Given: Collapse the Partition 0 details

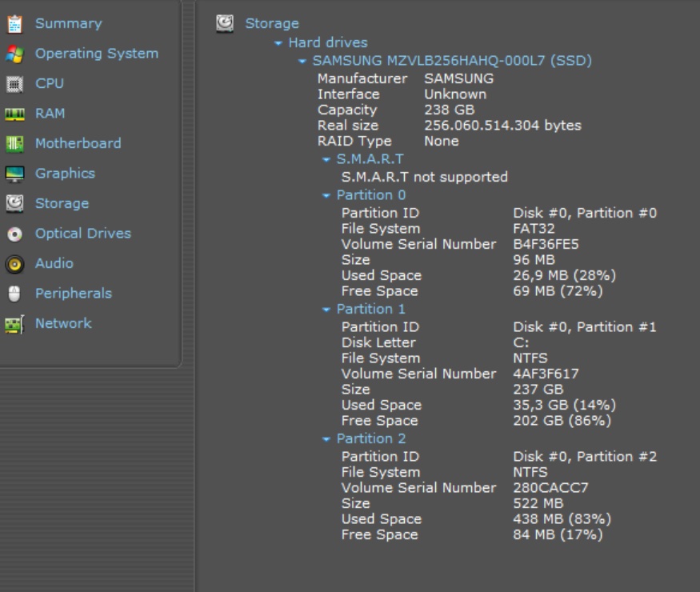Looking at the screenshot, I should (x=326, y=195).
